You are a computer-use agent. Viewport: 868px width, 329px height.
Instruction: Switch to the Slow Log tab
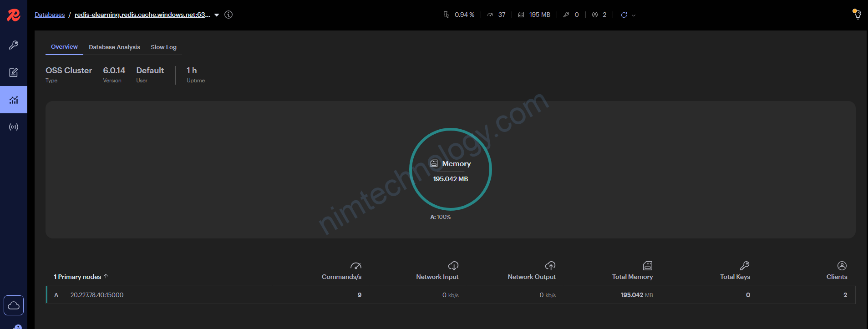coord(163,47)
